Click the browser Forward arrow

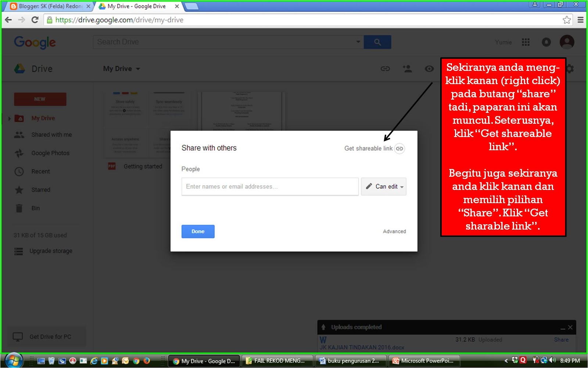click(22, 20)
